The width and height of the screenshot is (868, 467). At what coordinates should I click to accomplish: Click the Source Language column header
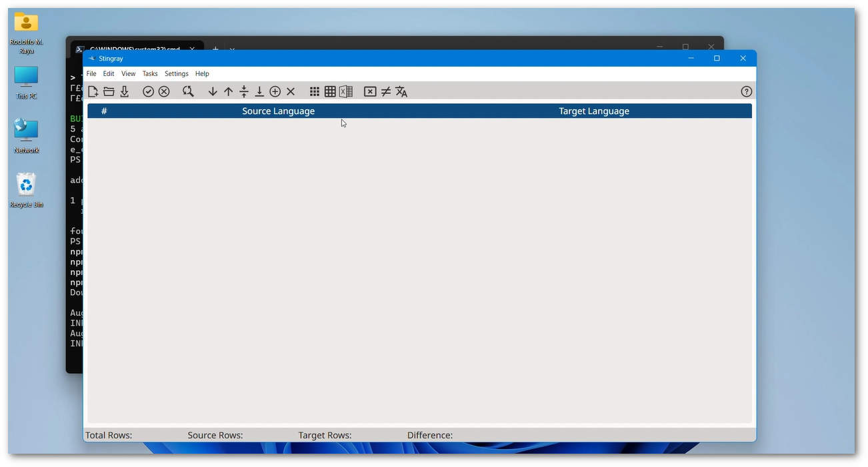278,111
